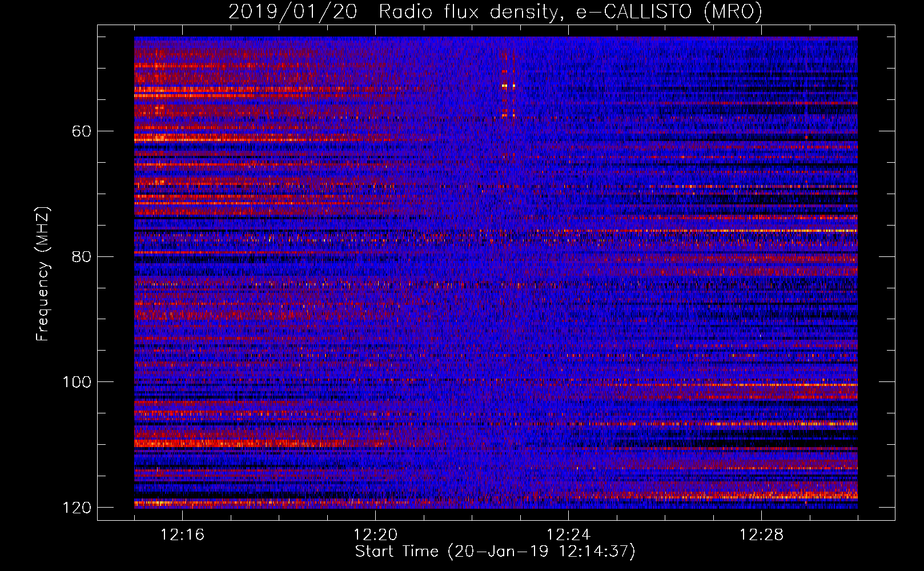Select the 60 frequency tick label
The height and width of the screenshot is (571, 924).
click(x=82, y=131)
